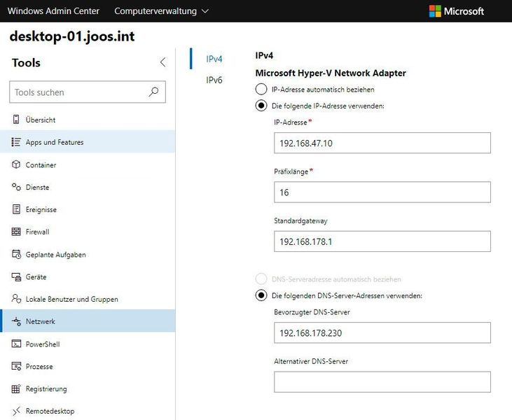Click the Microsoft logo in header
Image resolution: width=512 pixels, height=420 pixels.
coord(456,11)
